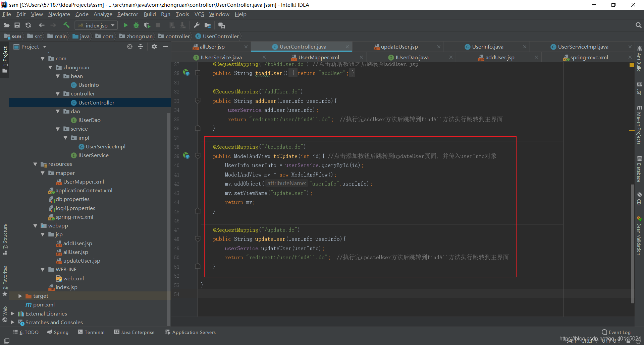Open the Application Servers tool window
Viewport: 644px width, 345px height.
pos(191,332)
